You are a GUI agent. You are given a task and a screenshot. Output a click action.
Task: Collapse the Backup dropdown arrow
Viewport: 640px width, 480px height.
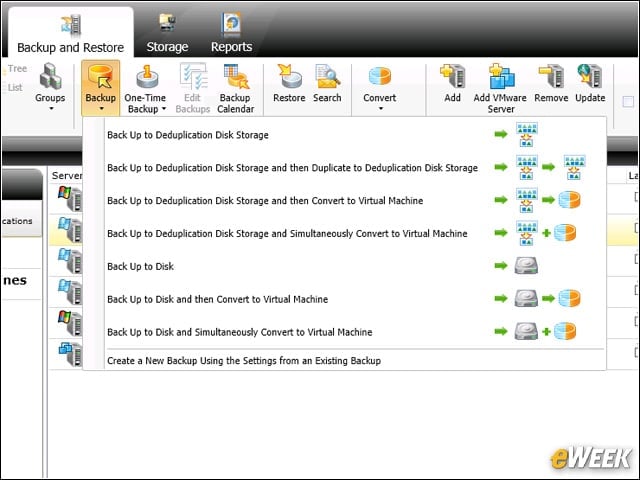click(x=101, y=109)
